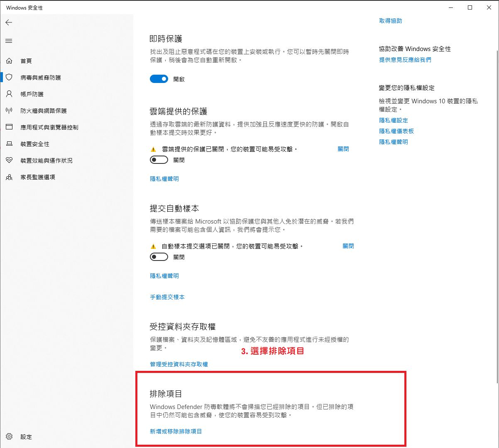Open 管理受控資料夾存取權 link

tap(179, 364)
